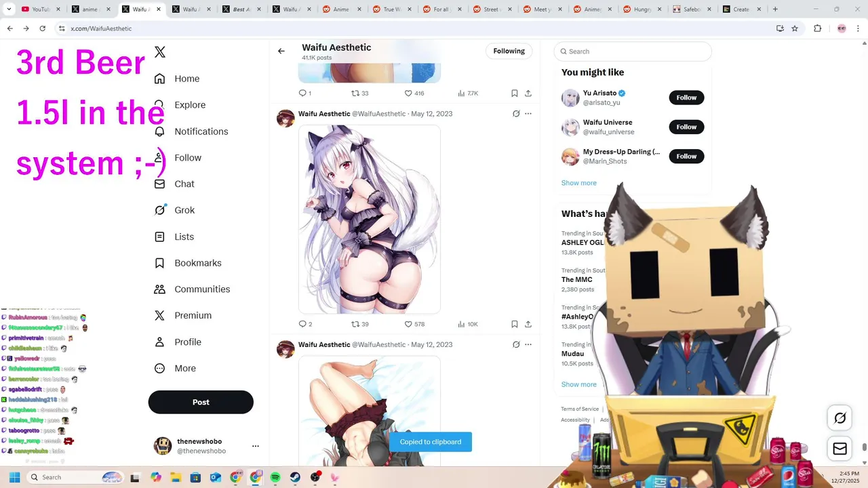The height and width of the screenshot is (488, 868).
Task: Bookmark the post with 416 likes
Action: click(515, 94)
